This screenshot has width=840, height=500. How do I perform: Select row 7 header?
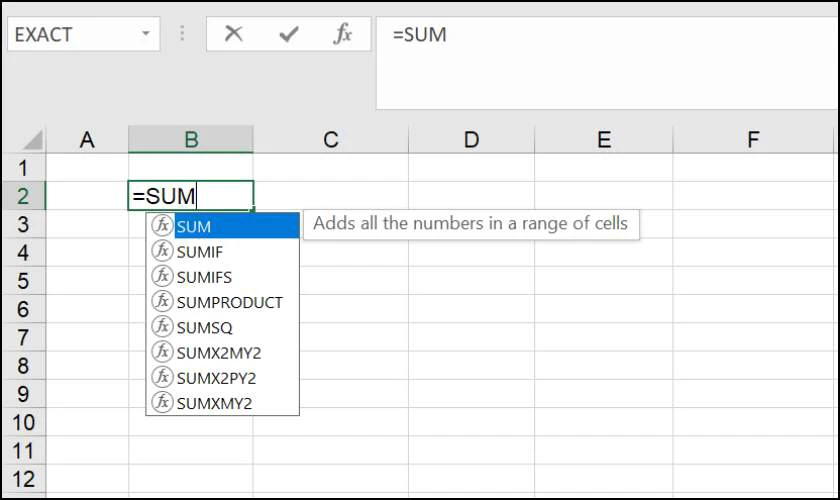click(23, 337)
